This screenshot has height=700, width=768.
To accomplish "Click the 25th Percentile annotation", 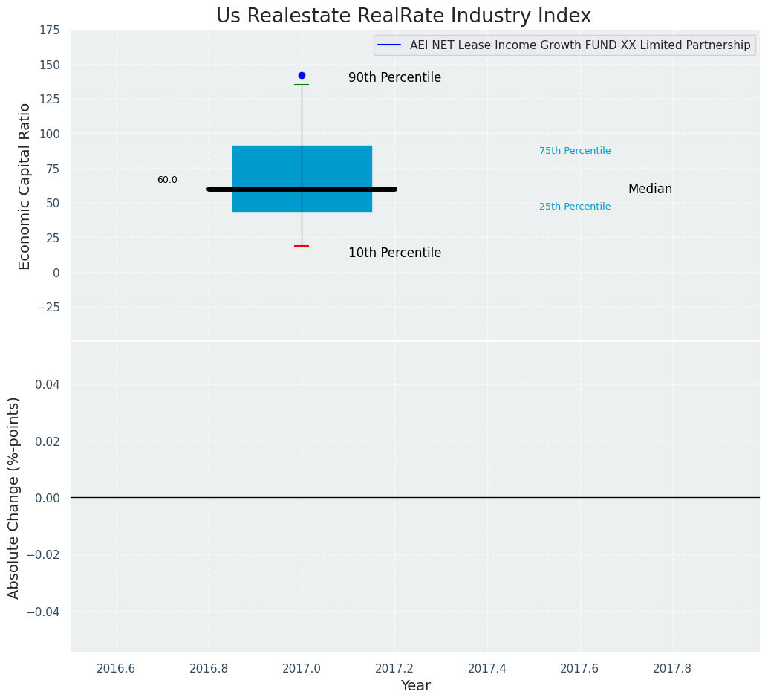I will point(575,207).
